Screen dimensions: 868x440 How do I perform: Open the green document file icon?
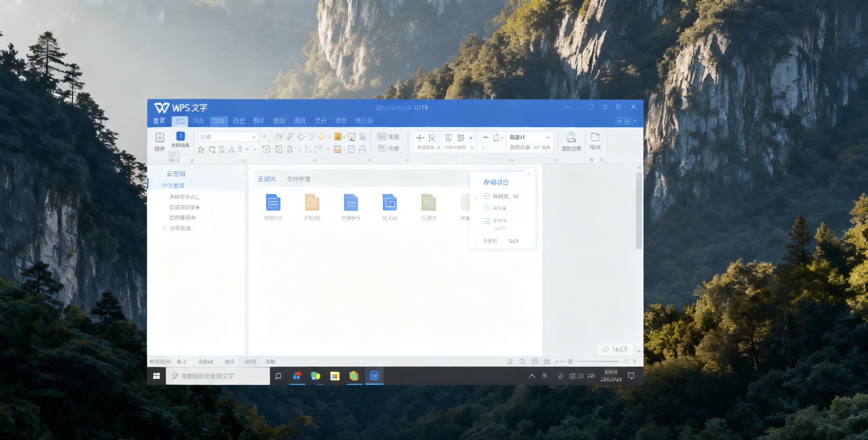pyautogui.click(x=428, y=202)
